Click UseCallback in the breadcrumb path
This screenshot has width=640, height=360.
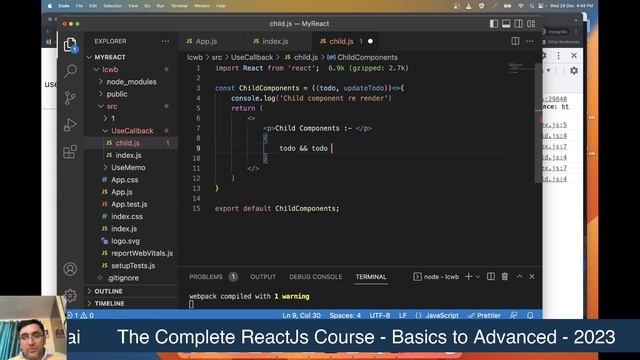252,58
